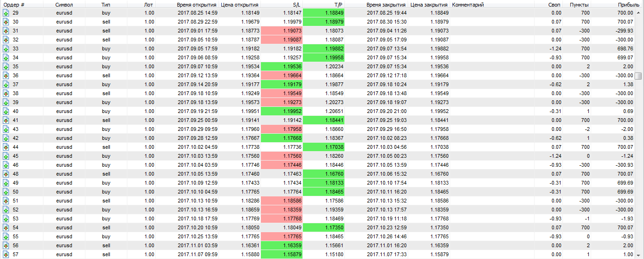This screenshot has height=259, width=644.
Task: Click the sell icon of order 30
Action: coord(6,22)
